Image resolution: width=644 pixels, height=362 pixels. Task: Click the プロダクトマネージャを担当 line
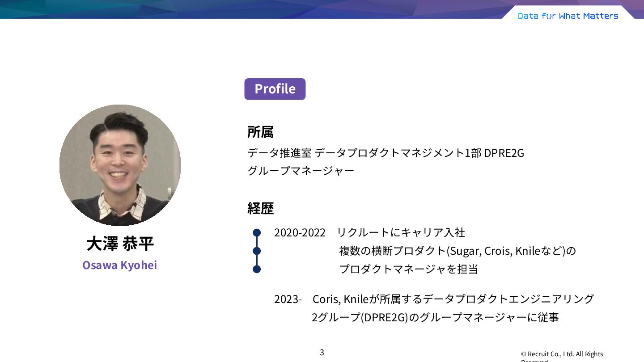click(409, 269)
